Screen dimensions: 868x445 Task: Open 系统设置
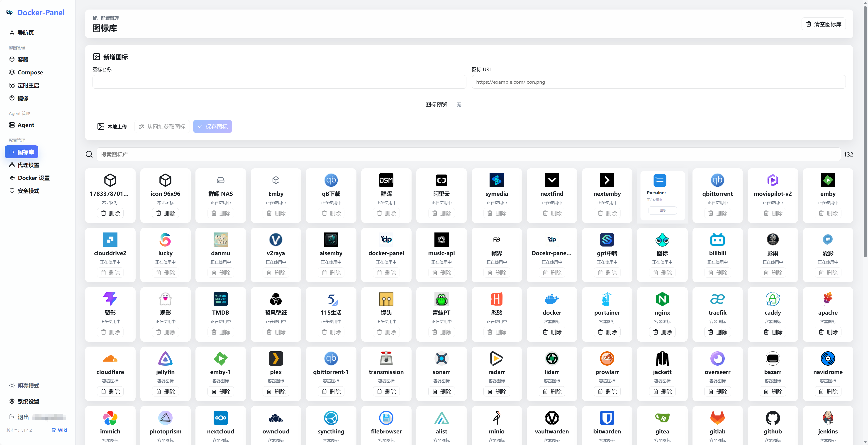click(x=24, y=401)
